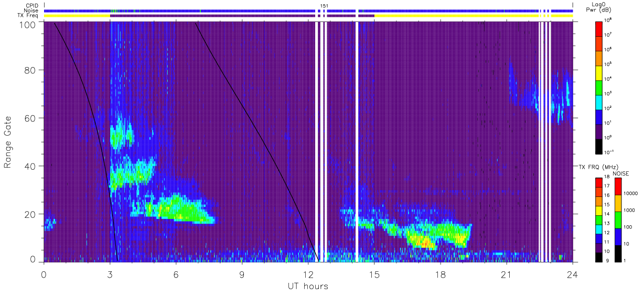The image size is (644, 297).
Task: Click the '60' tick on Range Gate axis
Action: click(31, 118)
